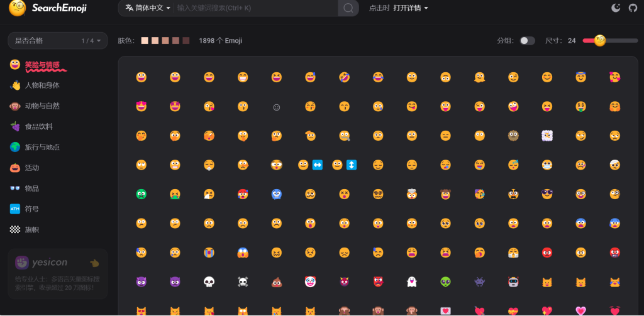
Task: Select the red angry pouting face emoji
Action: [547, 253]
